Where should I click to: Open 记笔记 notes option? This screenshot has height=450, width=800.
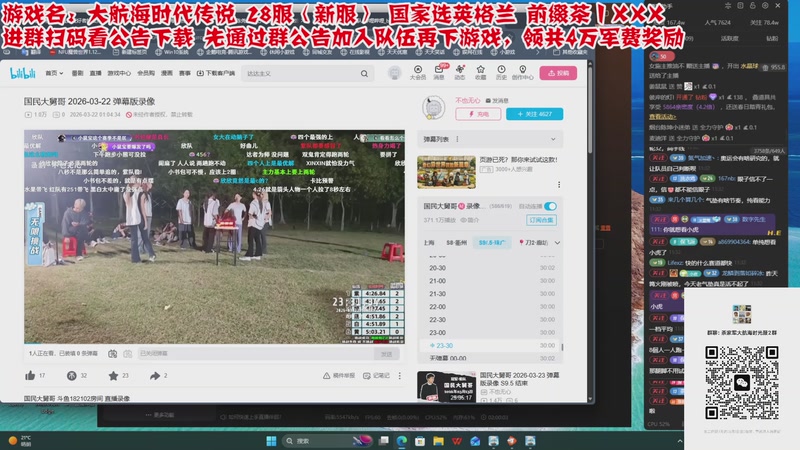(377, 376)
